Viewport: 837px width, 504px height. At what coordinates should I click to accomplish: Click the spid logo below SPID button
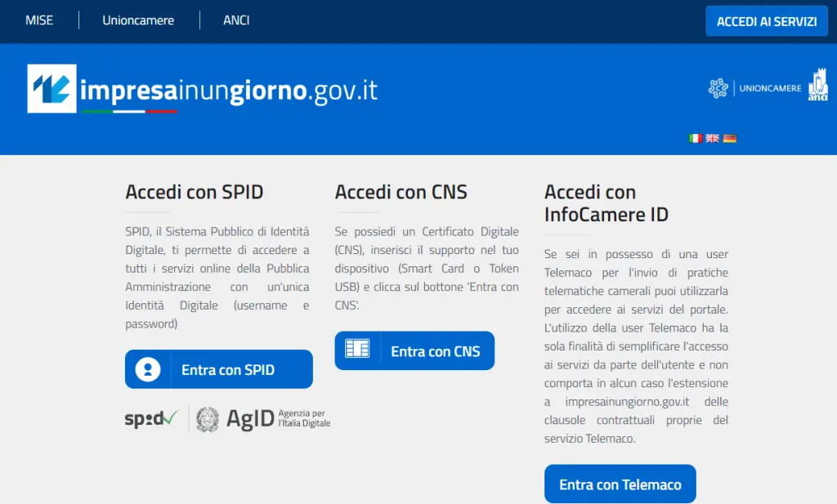click(x=151, y=419)
